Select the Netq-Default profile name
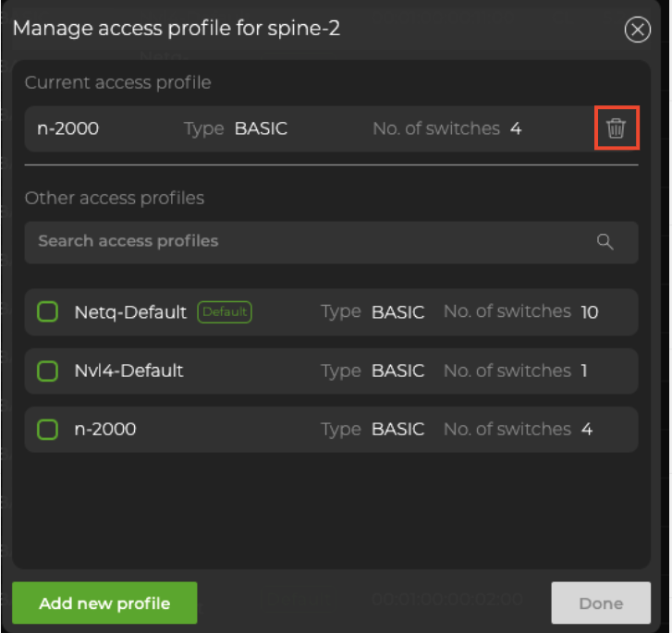 [x=130, y=312]
